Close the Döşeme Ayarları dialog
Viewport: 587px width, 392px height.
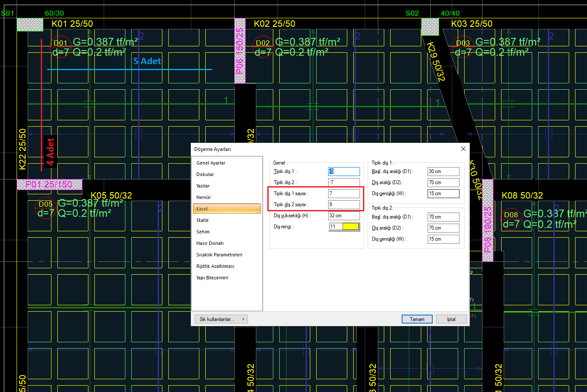(x=463, y=149)
